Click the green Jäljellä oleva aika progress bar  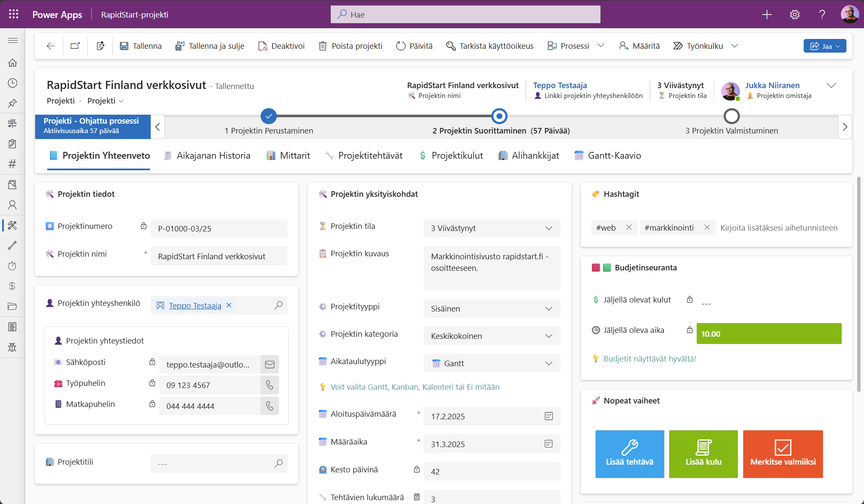[x=769, y=334]
